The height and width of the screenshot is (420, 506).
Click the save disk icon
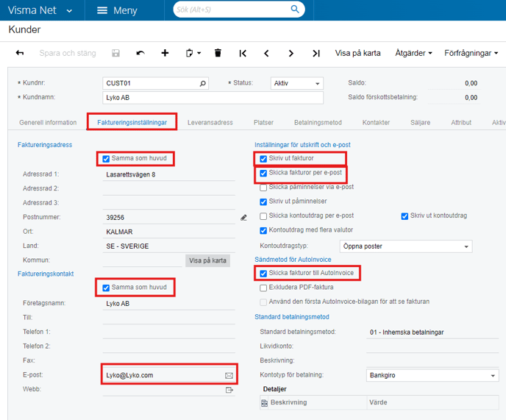(115, 53)
